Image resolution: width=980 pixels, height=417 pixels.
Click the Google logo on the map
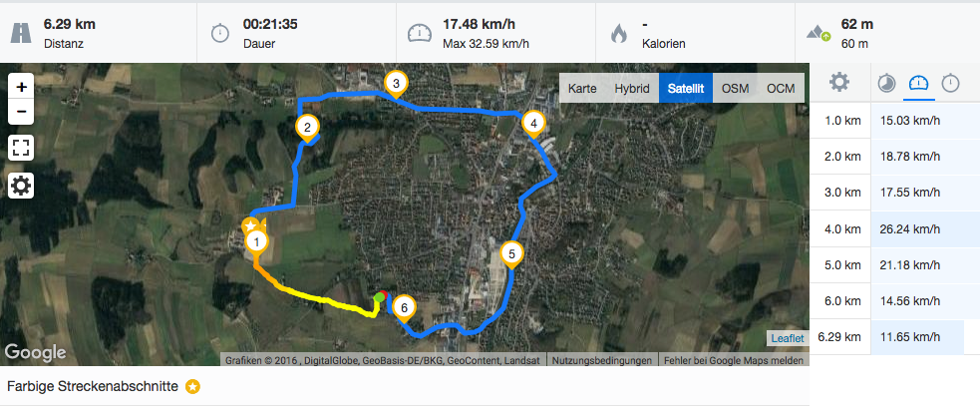[x=36, y=352]
